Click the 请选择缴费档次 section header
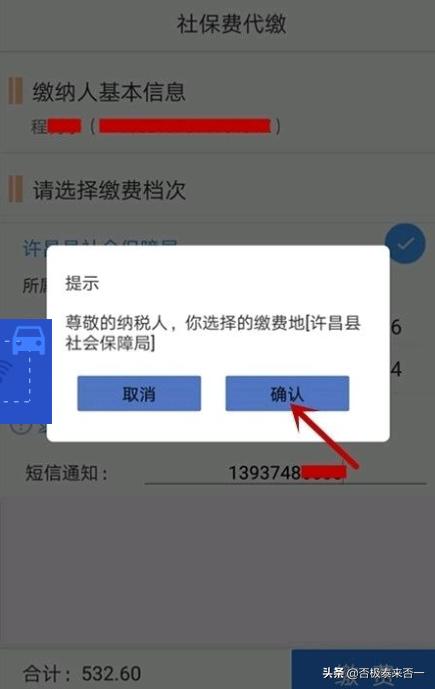 point(109,190)
